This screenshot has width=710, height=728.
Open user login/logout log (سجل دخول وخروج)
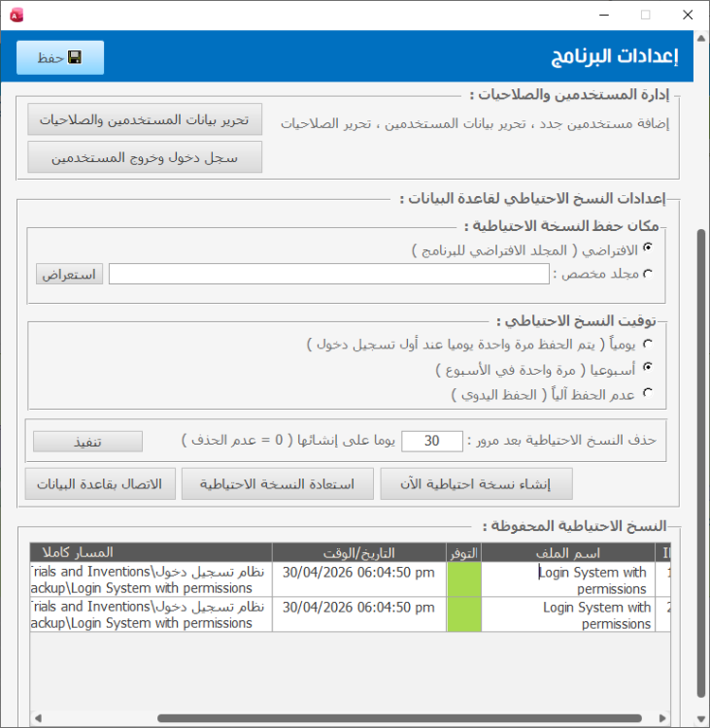145,156
